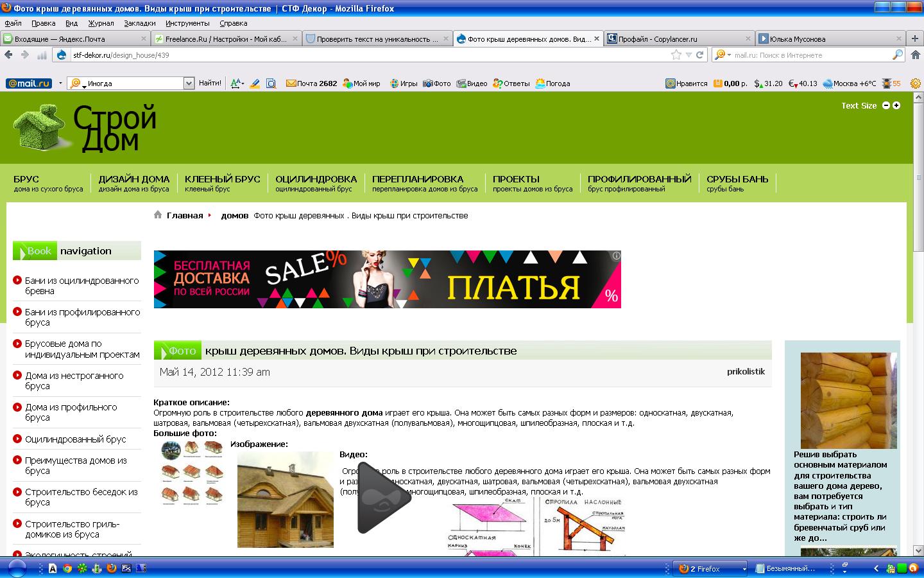Switch to Входящие — Яндекс.Почта tab

pyautogui.click(x=75, y=39)
